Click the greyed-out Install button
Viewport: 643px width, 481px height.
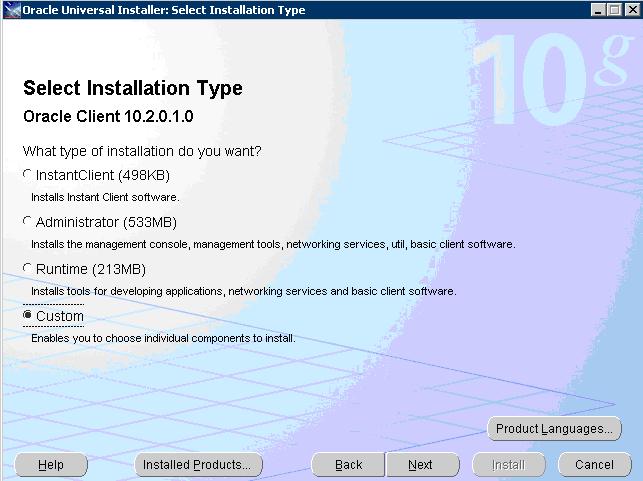click(508, 465)
